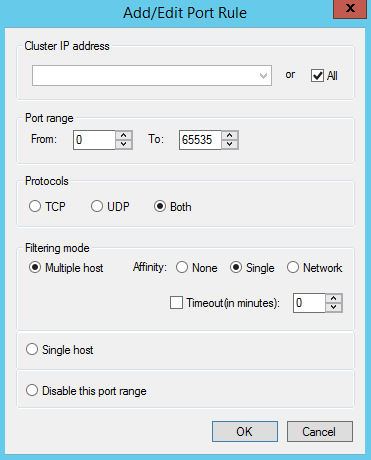
Task: Uncheck the All checkbox
Action: pos(317,75)
